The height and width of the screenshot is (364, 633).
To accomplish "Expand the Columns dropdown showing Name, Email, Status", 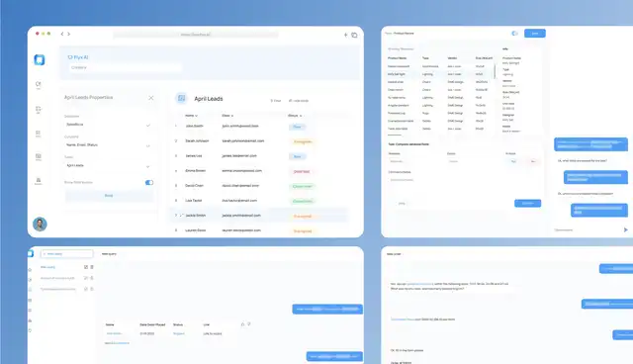I will (x=108, y=145).
